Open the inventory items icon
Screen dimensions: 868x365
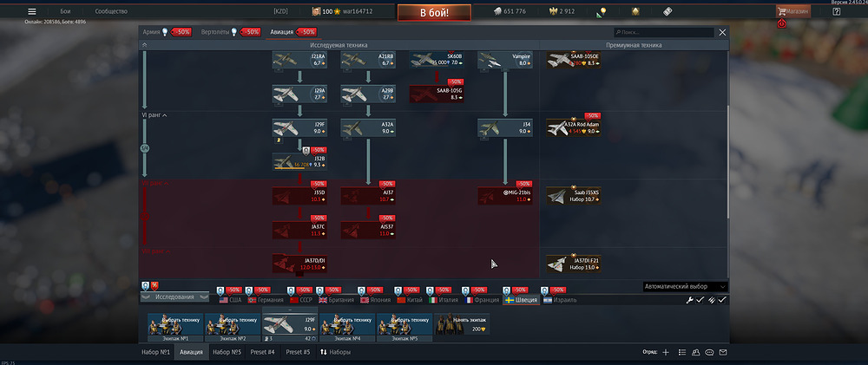tap(667, 11)
